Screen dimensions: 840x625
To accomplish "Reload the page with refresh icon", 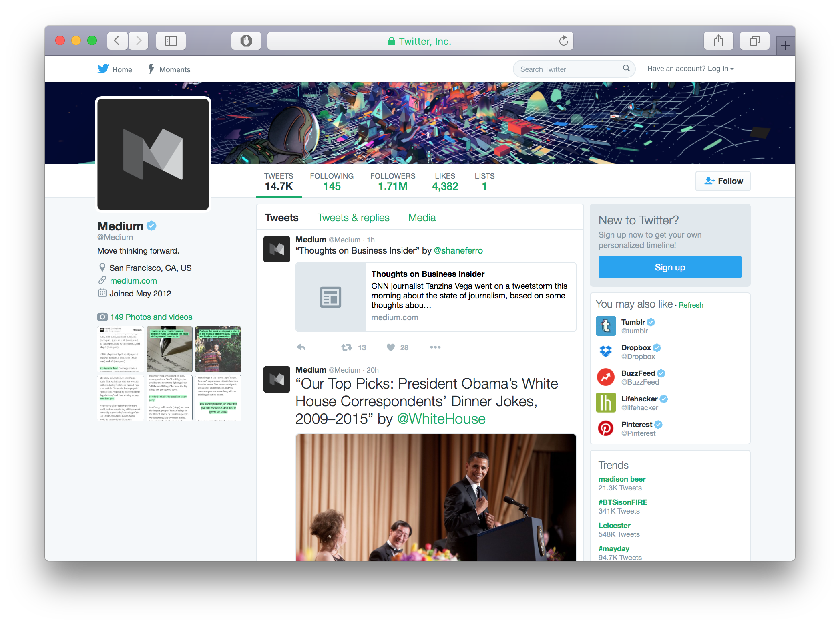I will (563, 41).
